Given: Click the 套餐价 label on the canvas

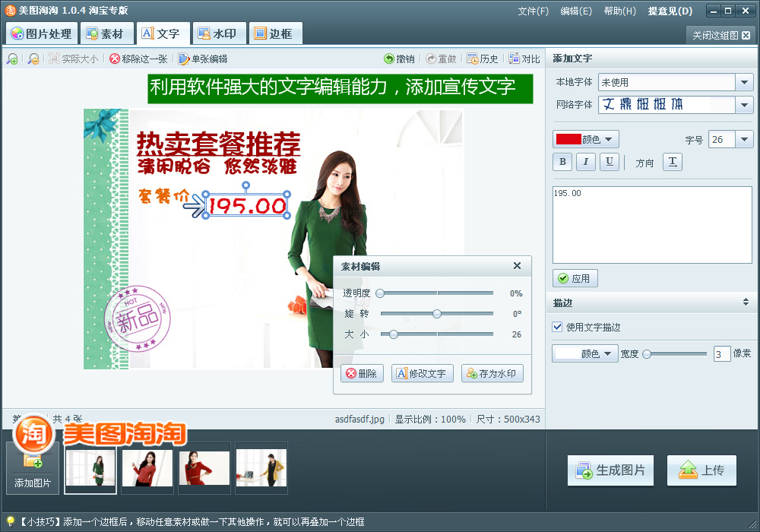Looking at the screenshot, I should [x=164, y=196].
